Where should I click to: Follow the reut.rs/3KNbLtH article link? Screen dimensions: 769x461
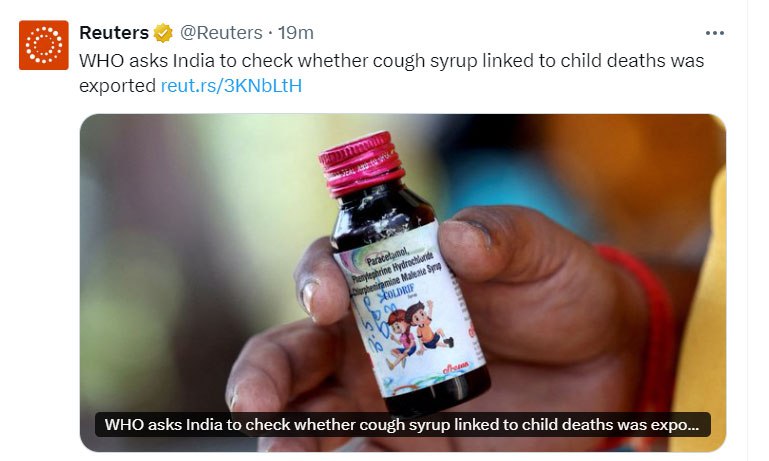(231, 86)
